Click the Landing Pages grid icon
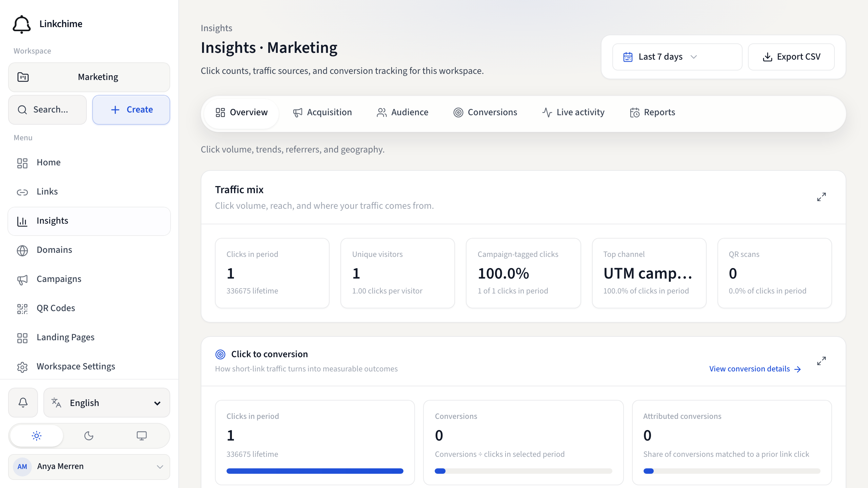868x488 pixels. pyautogui.click(x=22, y=338)
